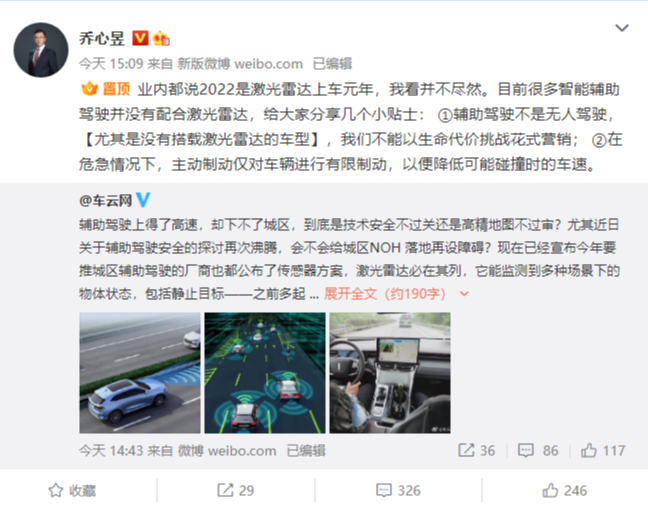Open the 326 comments section
This screenshot has width=648, height=506.
click(x=398, y=490)
